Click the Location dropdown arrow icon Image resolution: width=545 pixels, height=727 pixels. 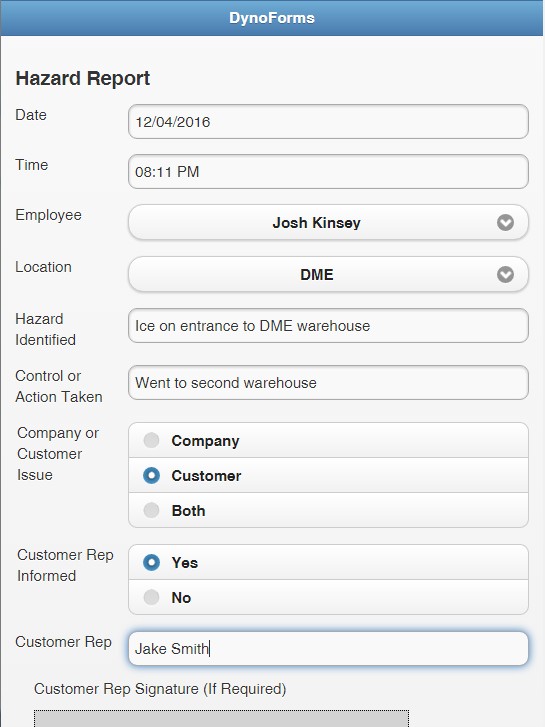(x=505, y=274)
